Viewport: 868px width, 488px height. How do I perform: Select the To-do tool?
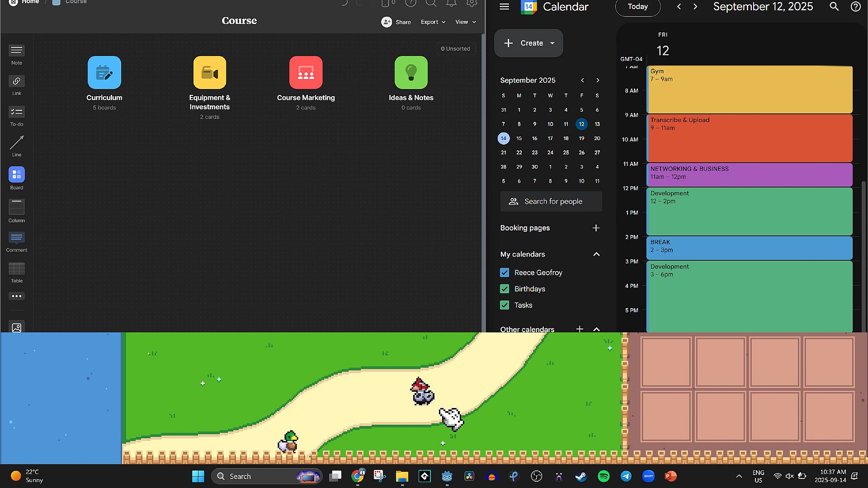click(17, 112)
